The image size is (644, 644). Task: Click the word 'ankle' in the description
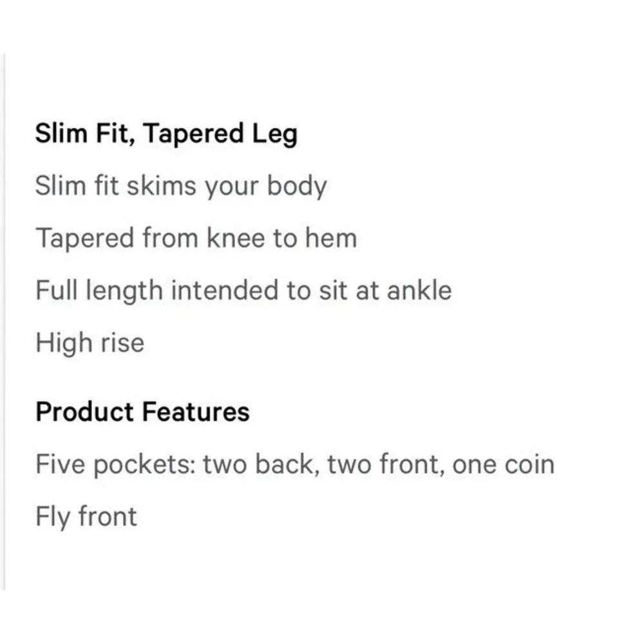coord(419,290)
